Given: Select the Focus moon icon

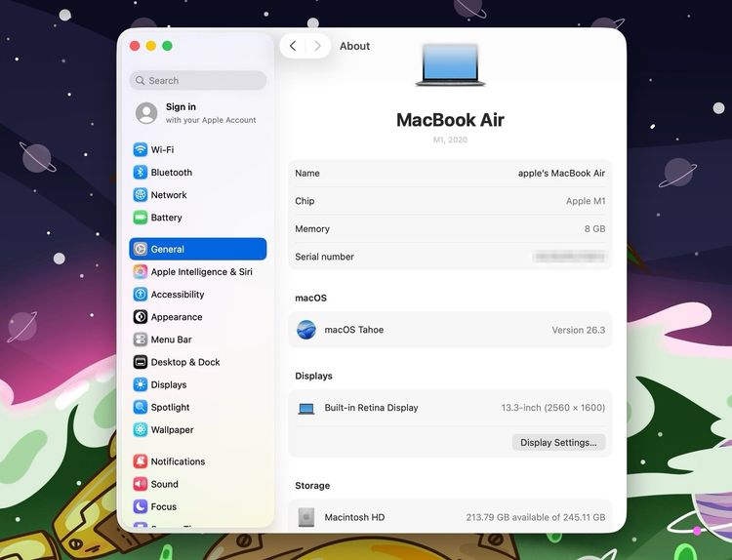Looking at the screenshot, I should pos(140,506).
